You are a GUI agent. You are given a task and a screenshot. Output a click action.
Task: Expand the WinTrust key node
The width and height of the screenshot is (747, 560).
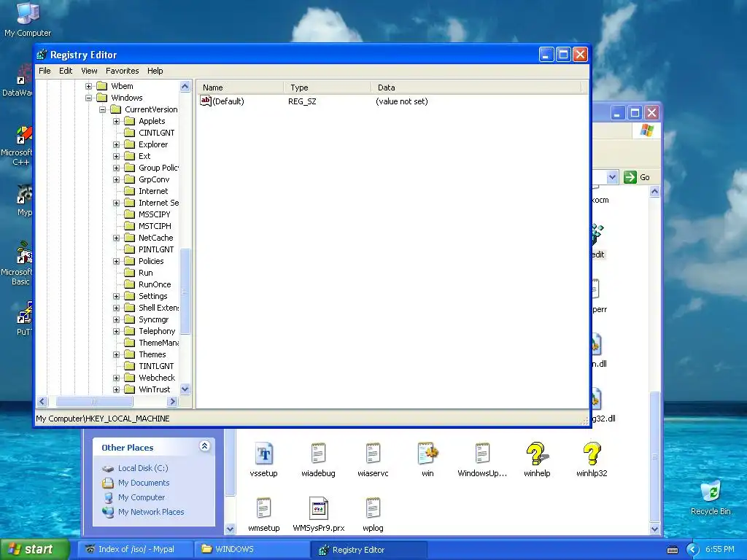click(x=116, y=389)
